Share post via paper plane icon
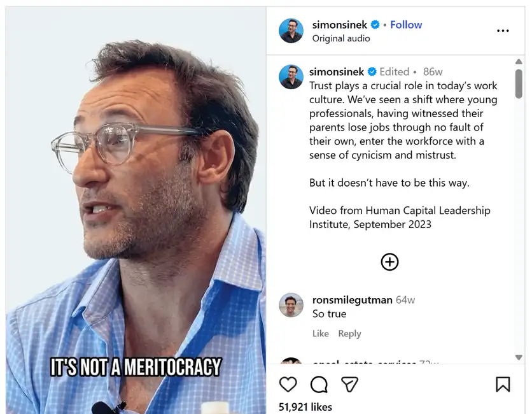532x414 pixels. tap(349, 384)
